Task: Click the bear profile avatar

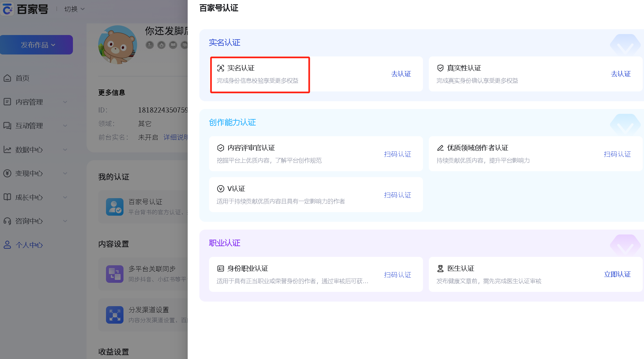Action: [117, 45]
